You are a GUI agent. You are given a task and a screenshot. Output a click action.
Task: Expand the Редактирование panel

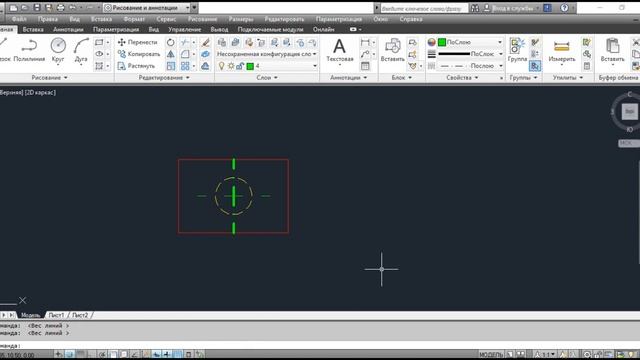pyautogui.click(x=164, y=78)
